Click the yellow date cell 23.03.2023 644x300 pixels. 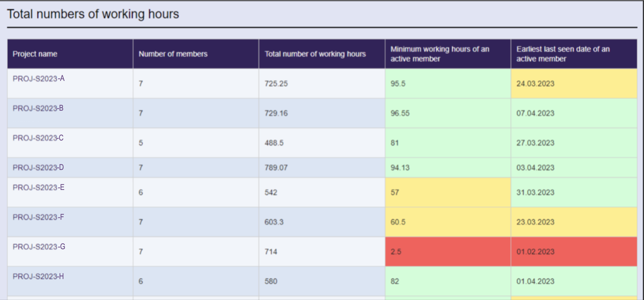(x=574, y=222)
